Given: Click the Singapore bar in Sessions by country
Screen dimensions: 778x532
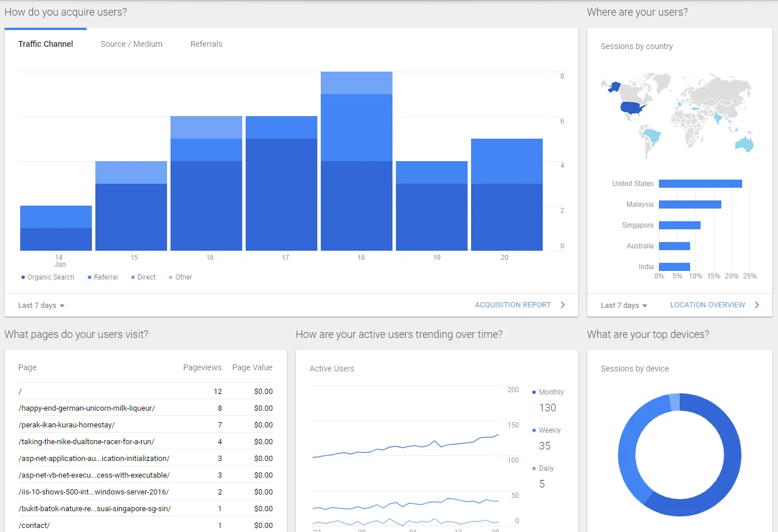Looking at the screenshot, I should 680,225.
